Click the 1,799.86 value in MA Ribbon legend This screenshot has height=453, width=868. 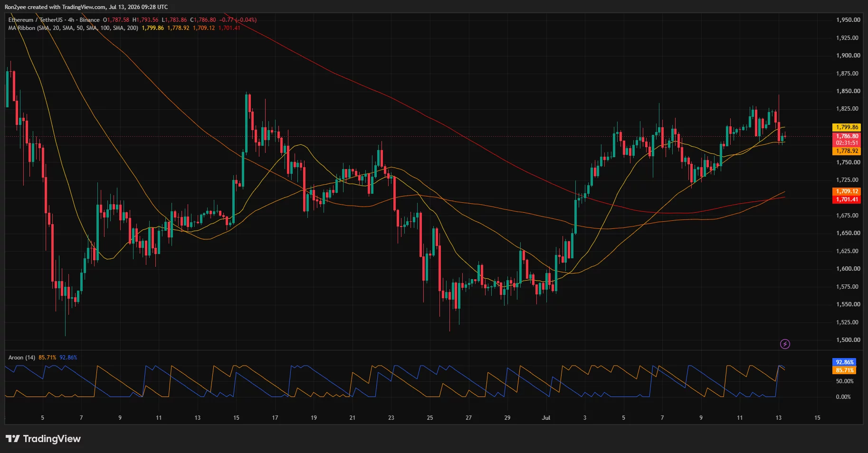pyautogui.click(x=153, y=28)
